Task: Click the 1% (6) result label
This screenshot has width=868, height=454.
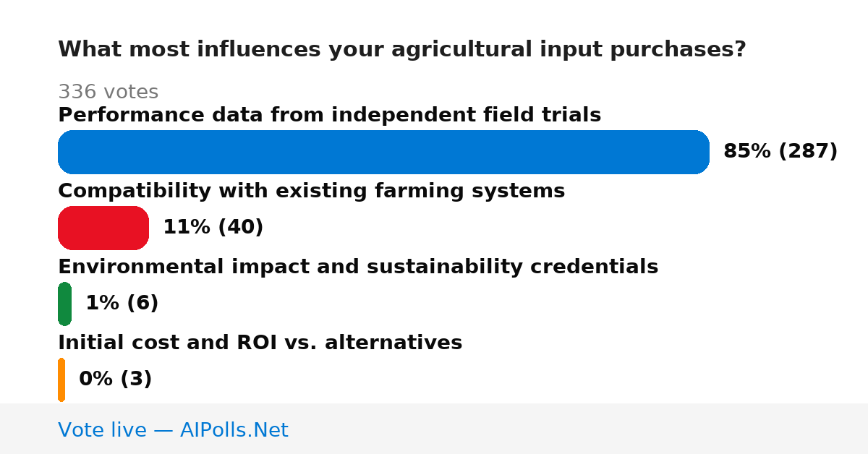Action: click(x=122, y=303)
